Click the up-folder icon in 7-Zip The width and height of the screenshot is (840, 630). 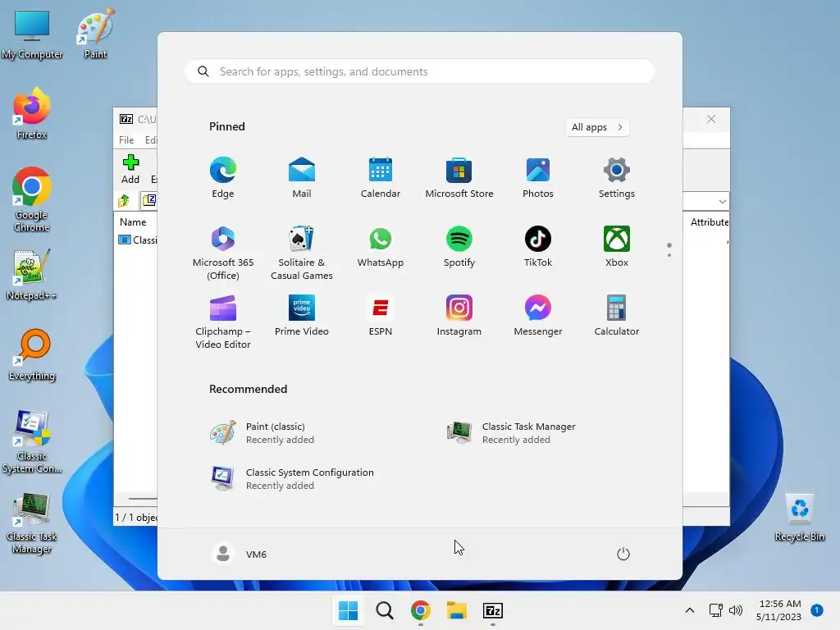point(125,200)
